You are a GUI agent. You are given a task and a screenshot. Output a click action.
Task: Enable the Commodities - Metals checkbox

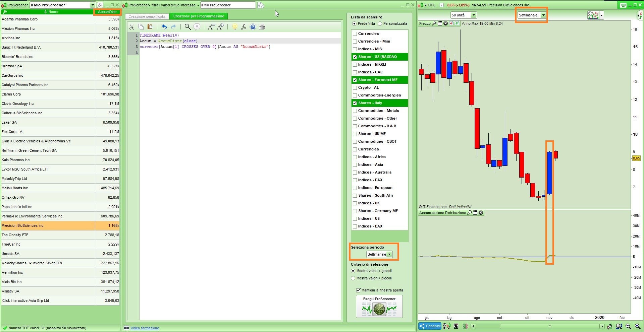355,111
